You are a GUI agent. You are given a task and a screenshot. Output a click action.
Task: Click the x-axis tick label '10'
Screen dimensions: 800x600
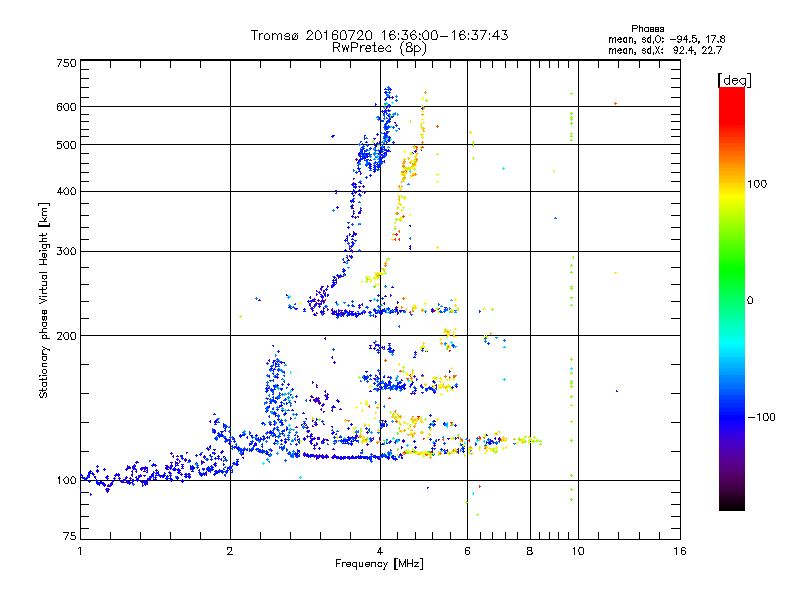pyautogui.click(x=578, y=551)
